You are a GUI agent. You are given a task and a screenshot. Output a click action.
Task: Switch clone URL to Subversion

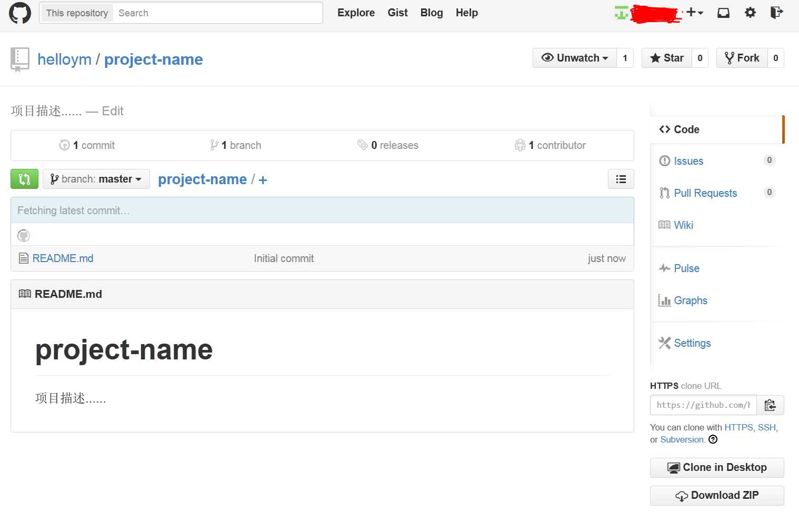pos(682,439)
